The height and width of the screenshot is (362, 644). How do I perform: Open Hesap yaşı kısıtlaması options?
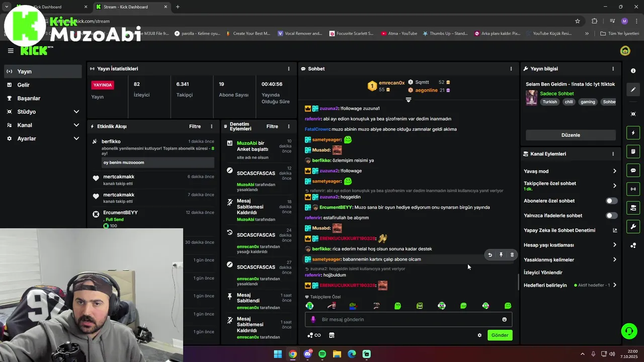(614, 245)
